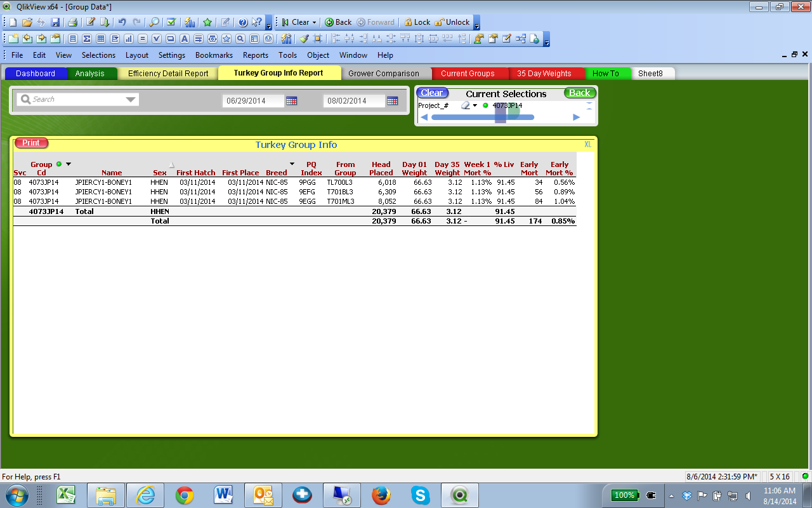This screenshot has height=508, width=812.
Task: Click Current Selections horizontal scrollbar thumb
Action: pos(483,117)
